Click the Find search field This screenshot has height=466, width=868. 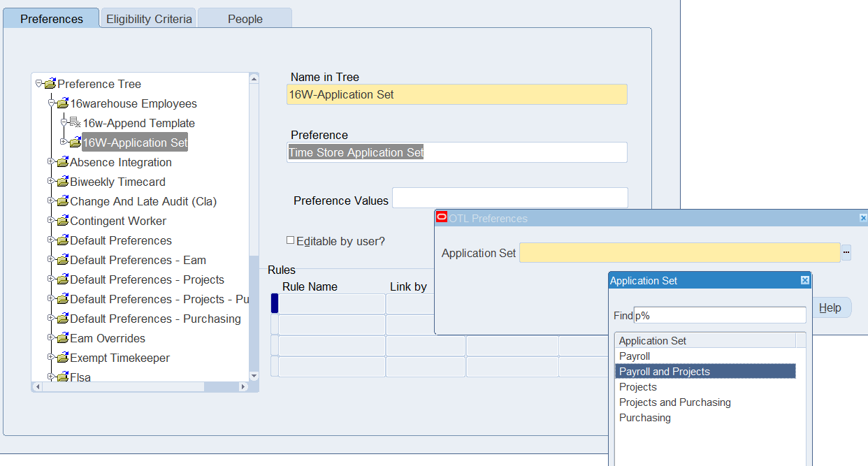tap(720, 315)
